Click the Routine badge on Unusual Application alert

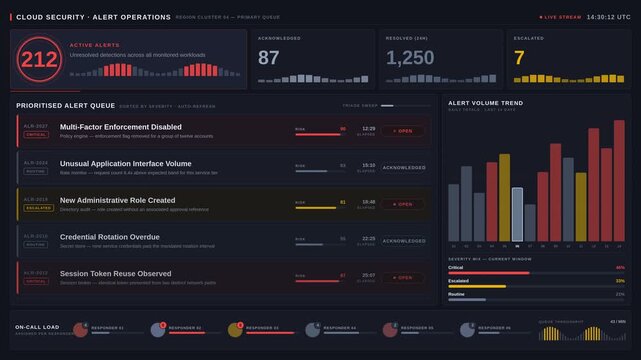36,171
